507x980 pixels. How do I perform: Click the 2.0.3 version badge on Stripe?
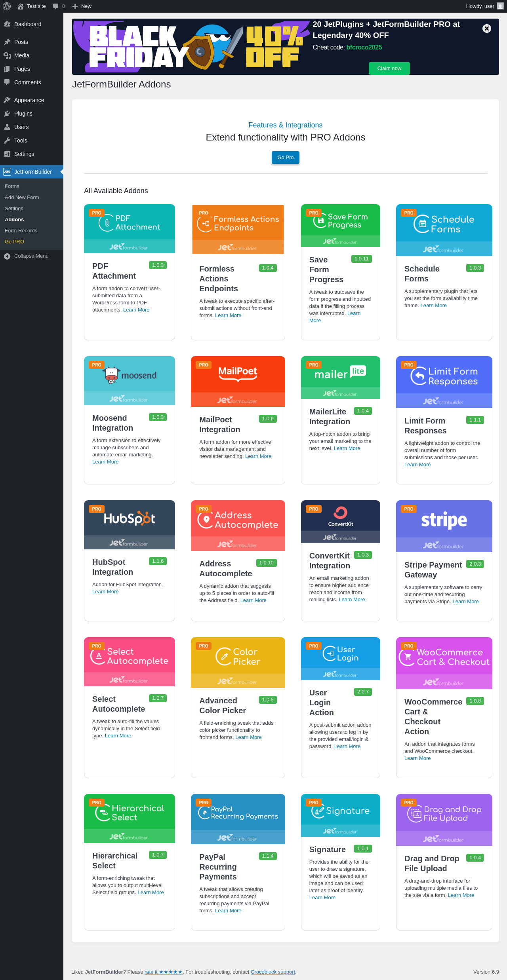pyautogui.click(x=475, y=564)
